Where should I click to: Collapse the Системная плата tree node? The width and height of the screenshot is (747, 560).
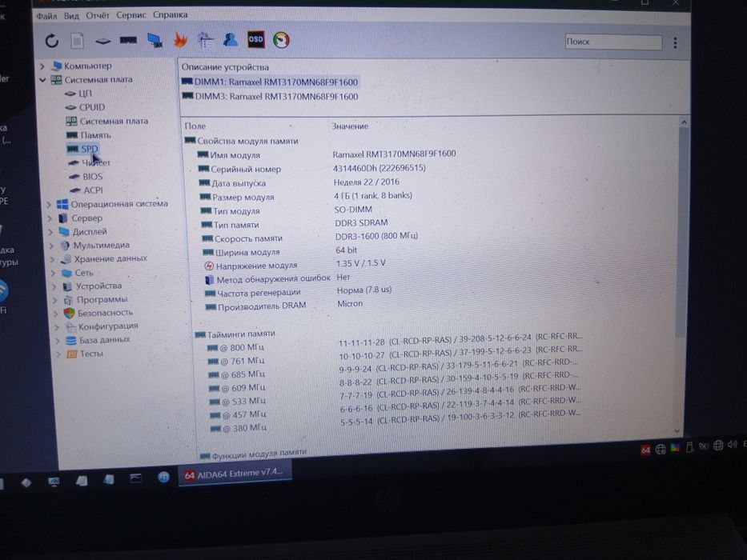pyautogui.click(x=42, y=79)
